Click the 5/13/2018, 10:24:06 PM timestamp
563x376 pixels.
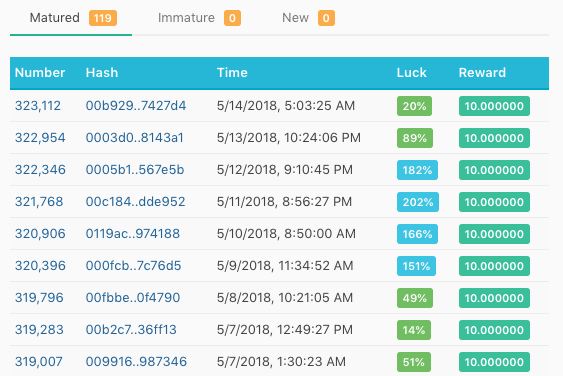[289, 138]
